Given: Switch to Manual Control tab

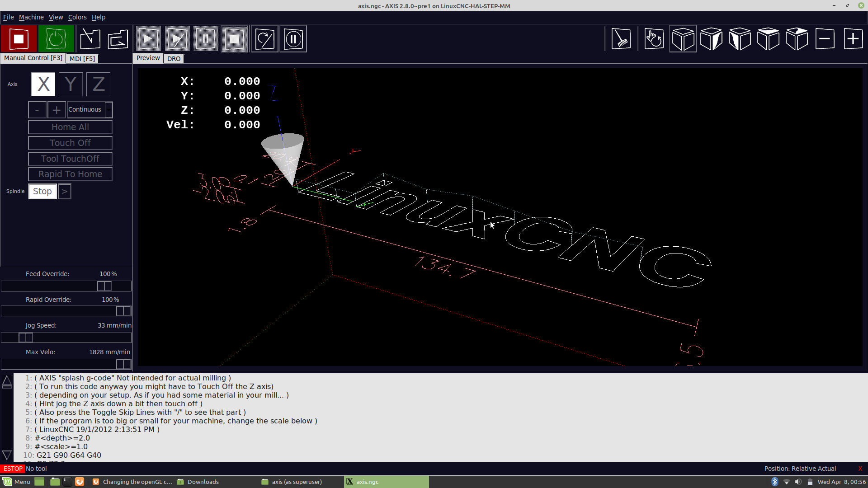Looking at the screenshot, I should tap(33, 58).
